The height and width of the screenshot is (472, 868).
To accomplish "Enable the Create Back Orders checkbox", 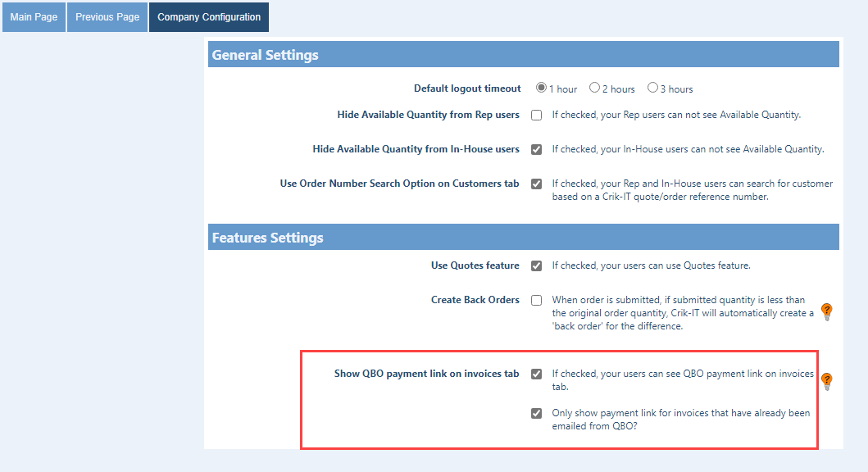I will 536,301.
